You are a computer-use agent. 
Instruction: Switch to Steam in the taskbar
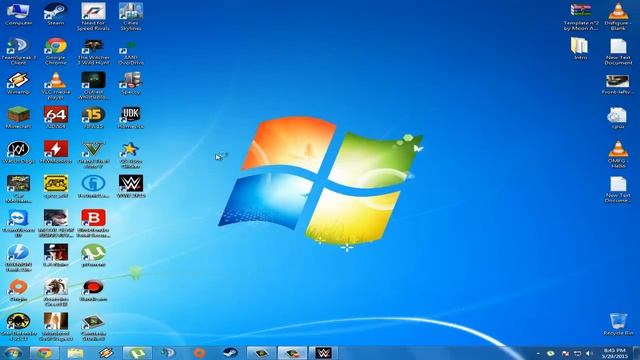point(231,353)
